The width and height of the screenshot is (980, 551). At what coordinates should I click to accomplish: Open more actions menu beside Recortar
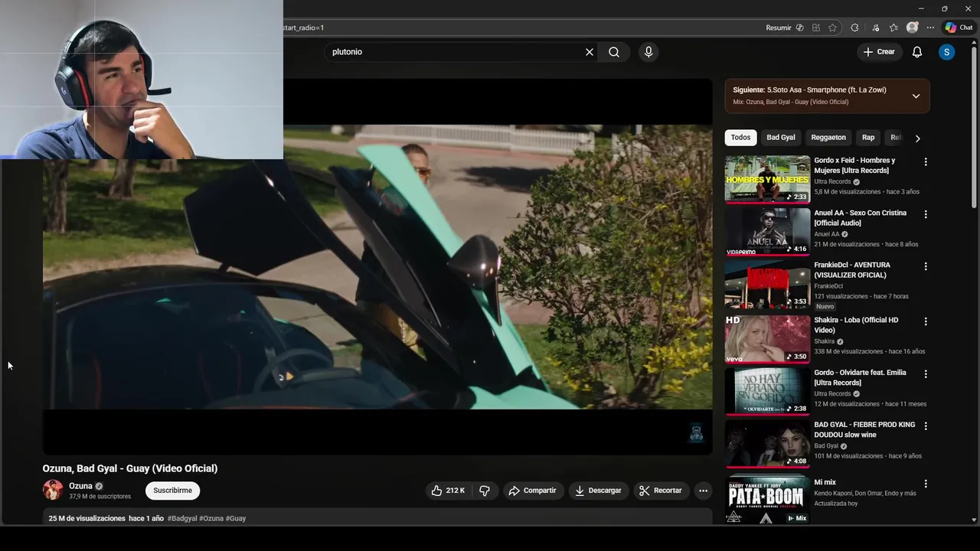703,491
